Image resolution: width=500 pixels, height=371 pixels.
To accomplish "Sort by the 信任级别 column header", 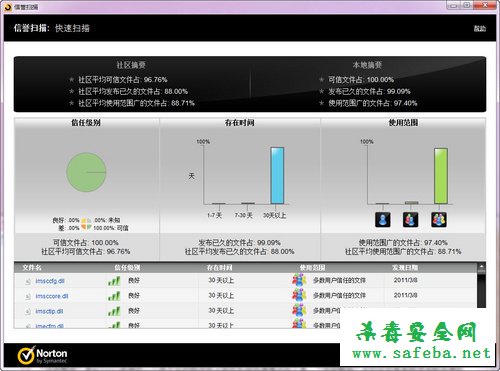I will pos(127,268).
